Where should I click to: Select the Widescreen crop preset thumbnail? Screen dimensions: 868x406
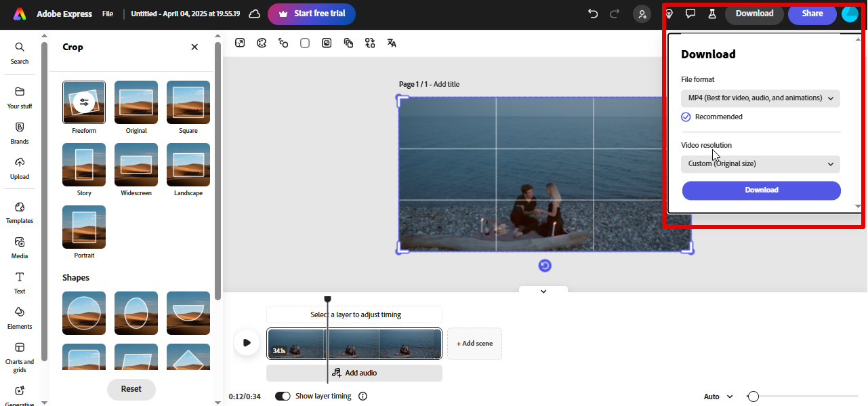coord(136,165)
